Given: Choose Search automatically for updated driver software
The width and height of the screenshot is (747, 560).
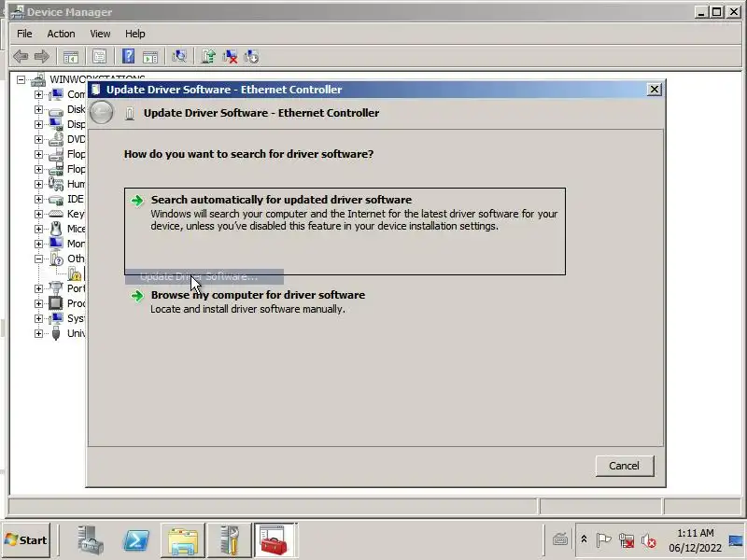Looking at the screenshot, I should (345, 231).
